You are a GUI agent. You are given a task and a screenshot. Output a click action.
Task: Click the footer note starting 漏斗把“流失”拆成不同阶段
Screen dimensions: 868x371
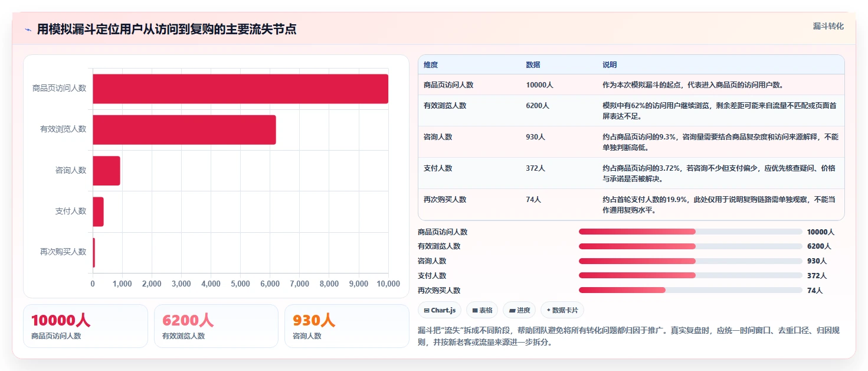pyautogui.click(x=628, y=336)
